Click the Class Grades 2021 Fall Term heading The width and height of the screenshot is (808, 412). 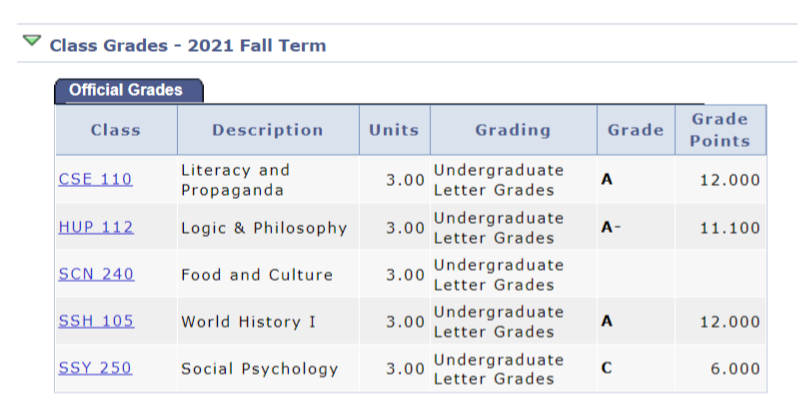[188, 45]
